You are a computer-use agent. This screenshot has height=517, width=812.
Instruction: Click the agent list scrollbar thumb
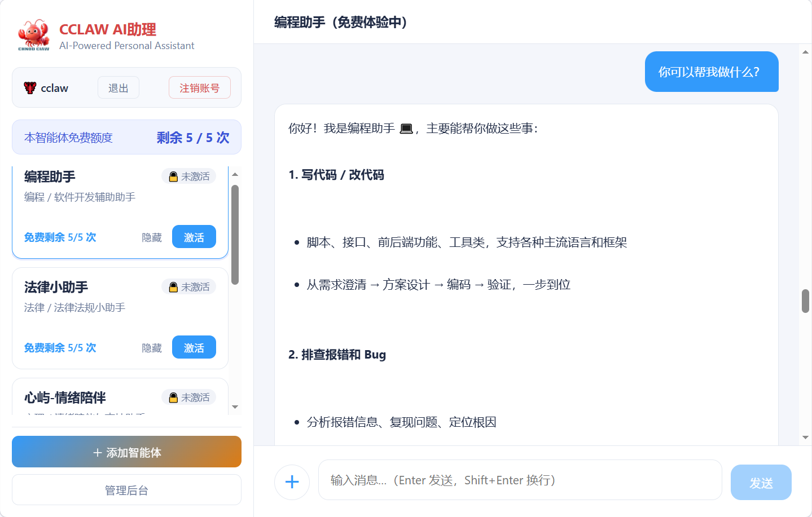(x=235, y=235)
